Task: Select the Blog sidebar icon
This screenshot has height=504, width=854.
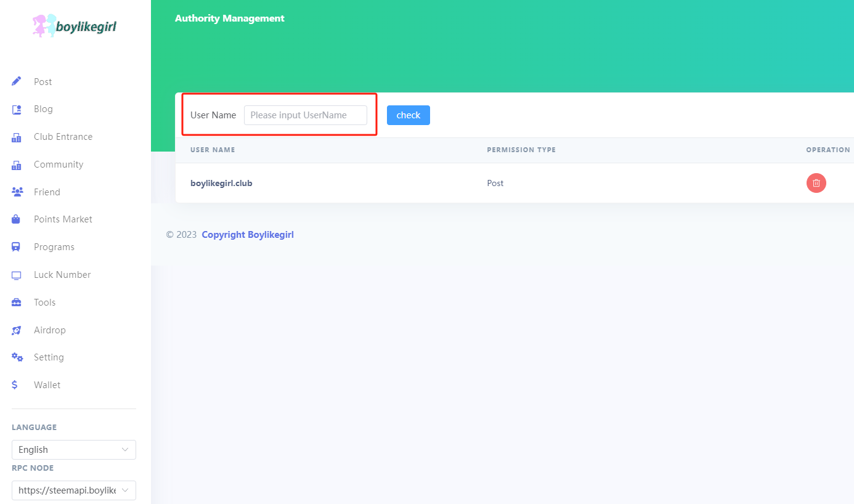Action: point(17,109)
